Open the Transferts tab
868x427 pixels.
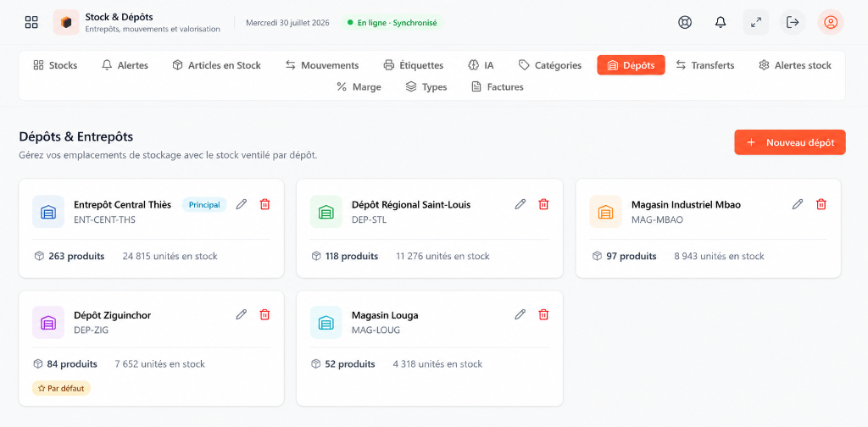pyautogui.click(x=705, y=65)
